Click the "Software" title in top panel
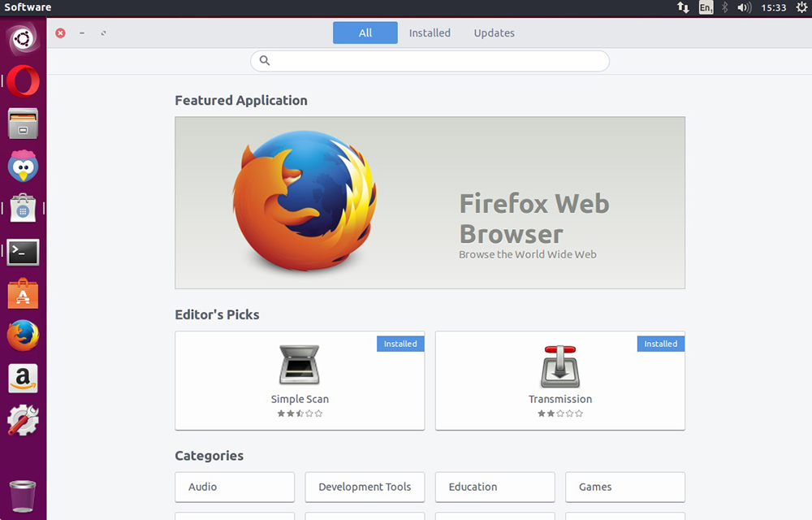Screen dimensions: 812x520 coord(28,7)
